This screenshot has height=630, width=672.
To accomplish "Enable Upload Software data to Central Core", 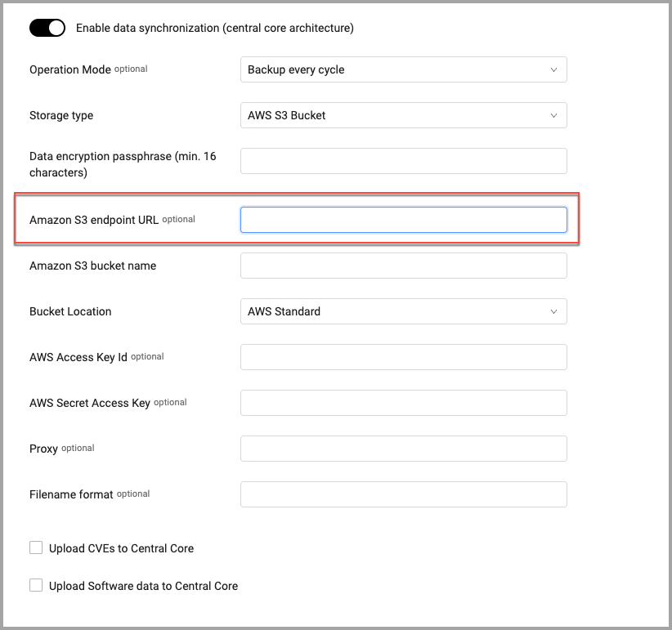I will (36, 585).
